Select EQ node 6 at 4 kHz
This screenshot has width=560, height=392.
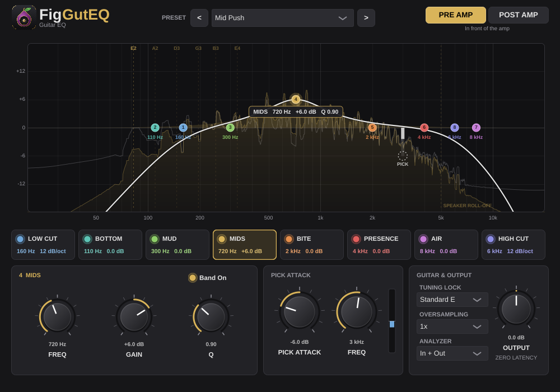[424, 128]
